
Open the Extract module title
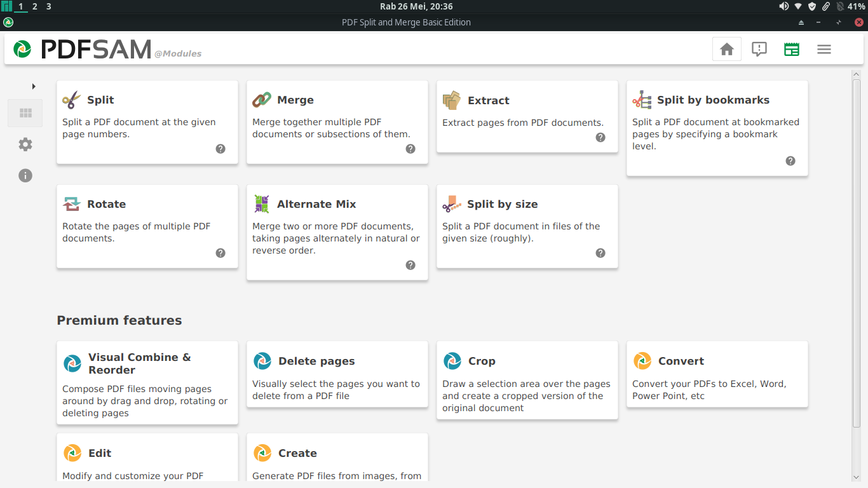[x=489, y=100]
